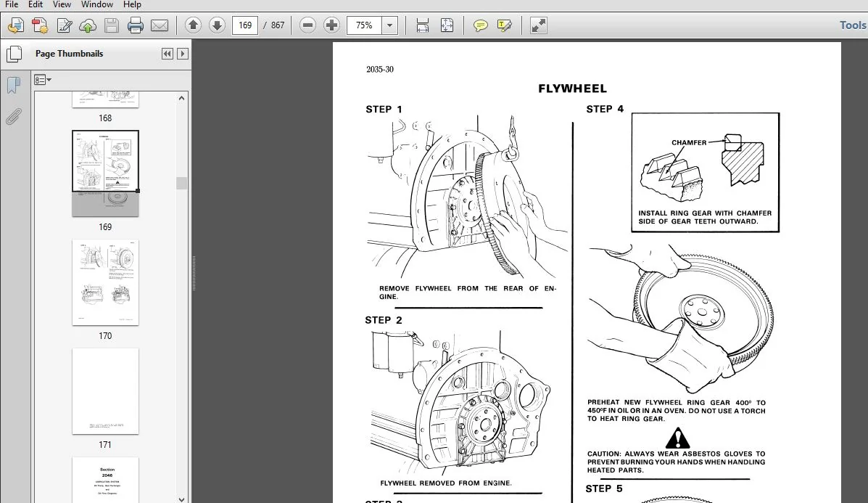Print the document with printer icon

click(x=136, y=25)
